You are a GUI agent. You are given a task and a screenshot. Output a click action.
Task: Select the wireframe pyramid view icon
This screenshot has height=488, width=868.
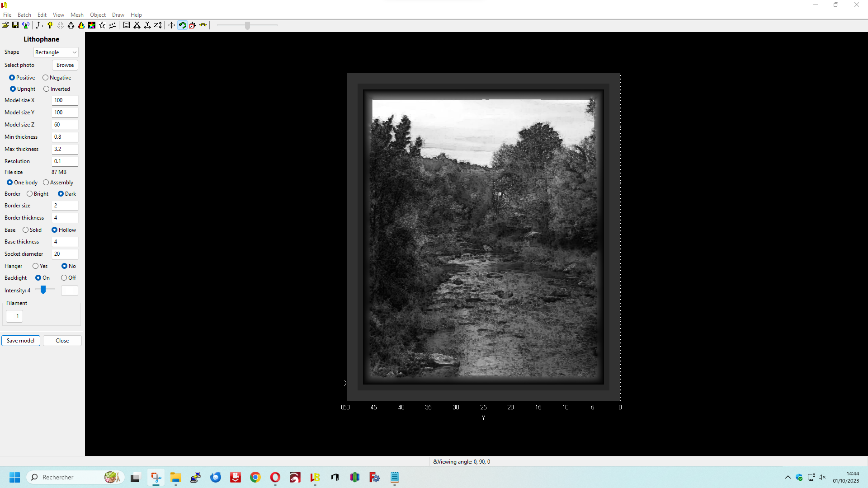point(71,25)
